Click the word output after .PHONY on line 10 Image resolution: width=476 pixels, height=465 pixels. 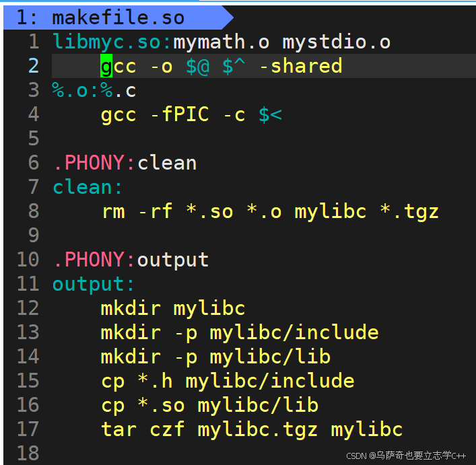[173, 260]
